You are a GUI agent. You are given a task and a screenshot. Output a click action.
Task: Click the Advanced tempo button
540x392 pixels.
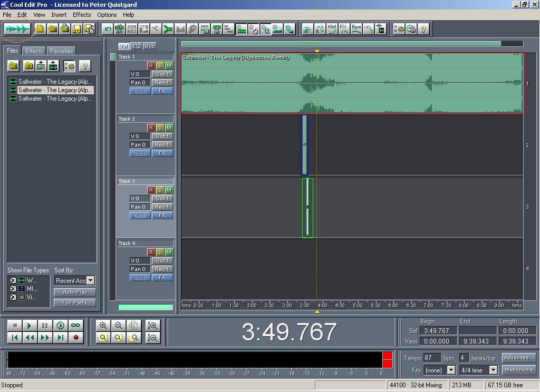(519, 358)
